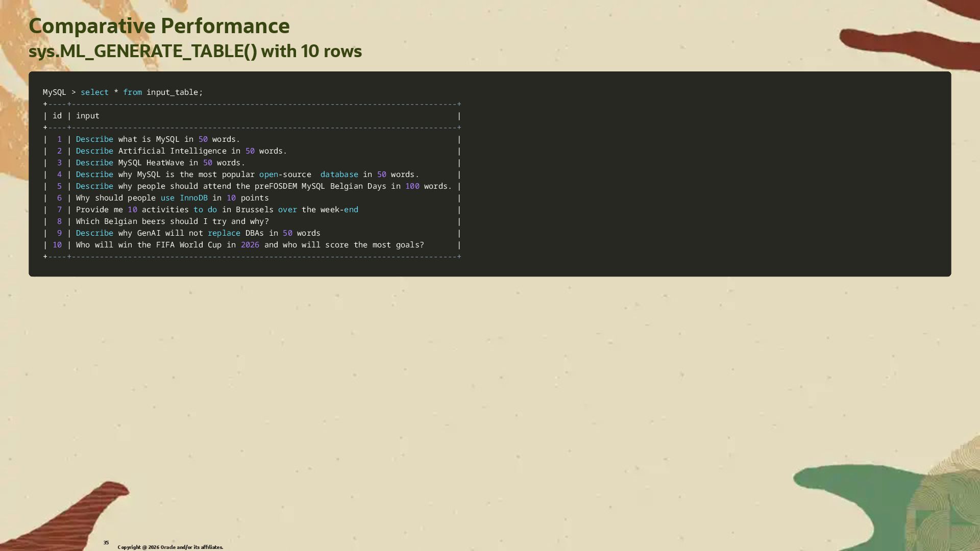
Task: Click row 1 about MySQL in 50 words
Action: (158, 139)
